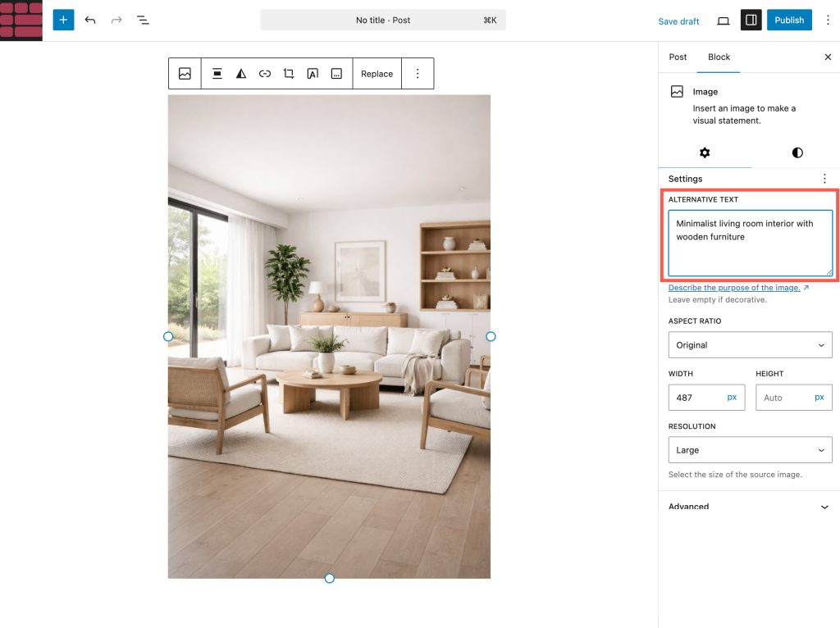Image resolution: width=840 pixels, height=628 pixels.
Task: Change image alignment from block toolbar
Action: (217, 74)
